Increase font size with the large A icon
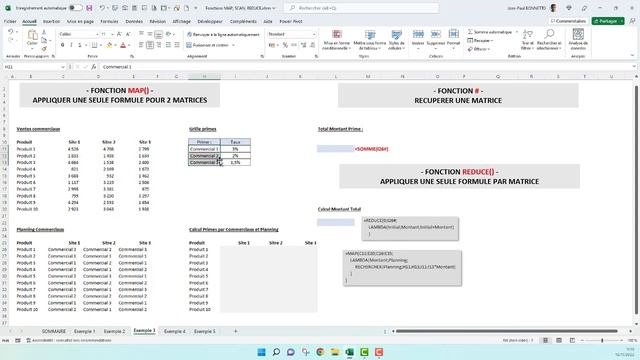 pyautogui.click(x=119, y=34)
